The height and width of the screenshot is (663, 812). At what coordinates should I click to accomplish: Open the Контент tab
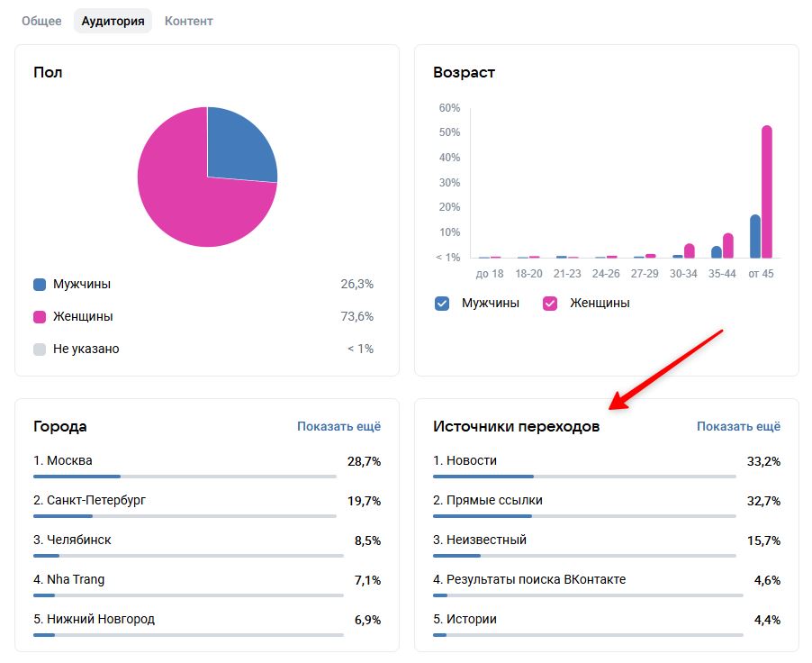point(188,21)
